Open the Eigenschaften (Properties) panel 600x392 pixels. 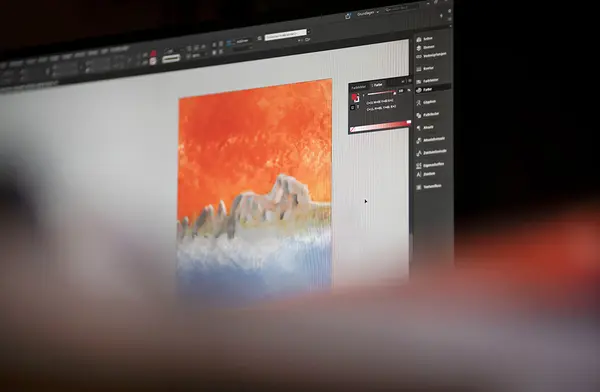(430, 165)
